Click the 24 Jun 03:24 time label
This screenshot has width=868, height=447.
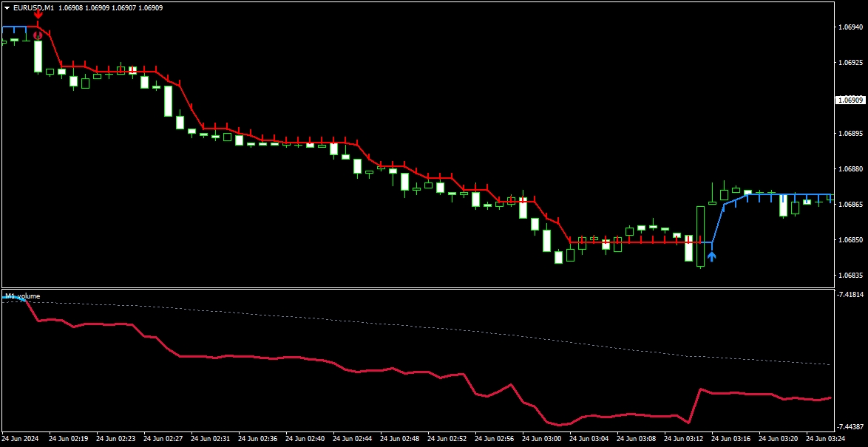[825, 439]
